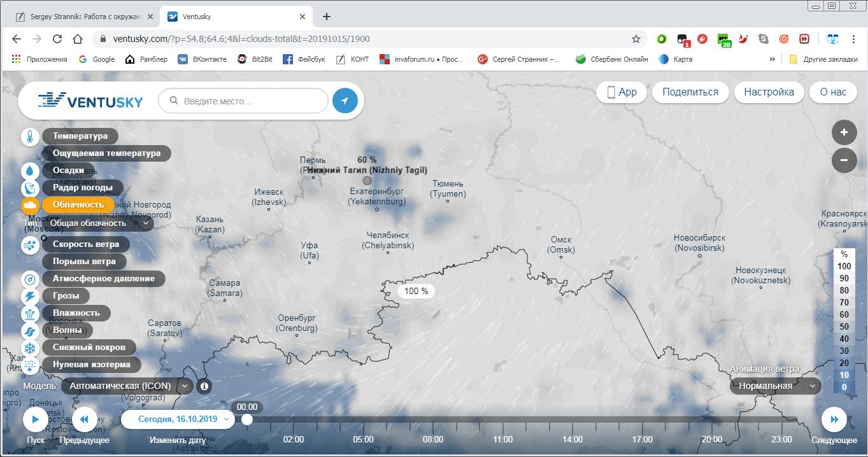Open the ВКонтакте bookmark

pos(203,59)
